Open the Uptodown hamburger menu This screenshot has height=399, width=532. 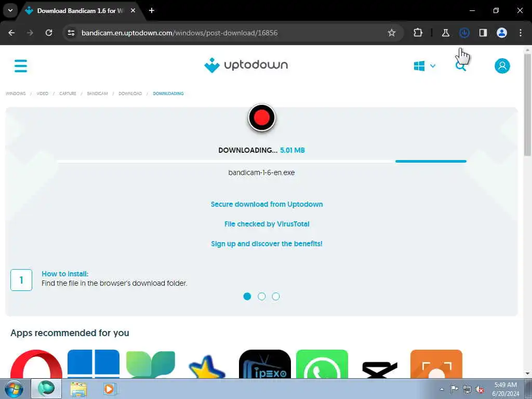21,66
